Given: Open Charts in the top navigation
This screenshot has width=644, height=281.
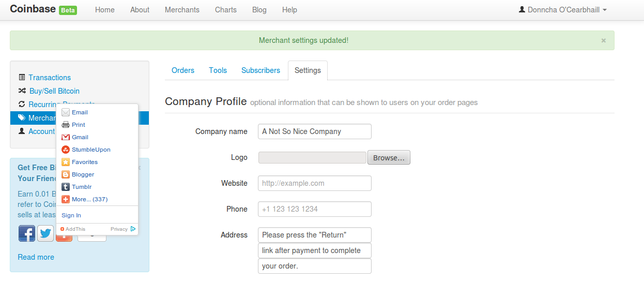Looking at the screenshot, I should point(226,10).
